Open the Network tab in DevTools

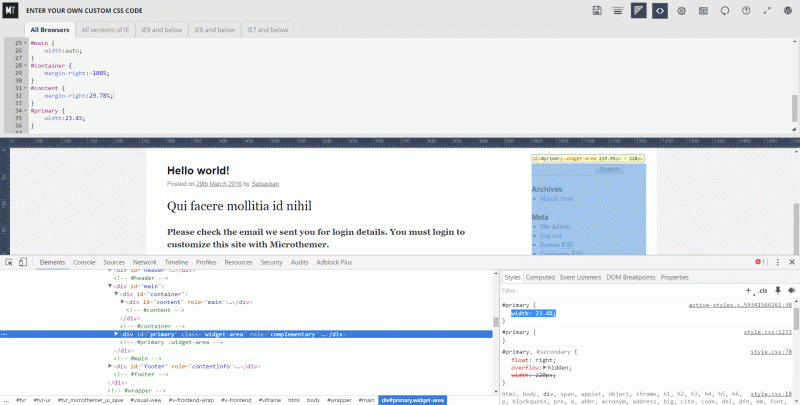[145, 262]
